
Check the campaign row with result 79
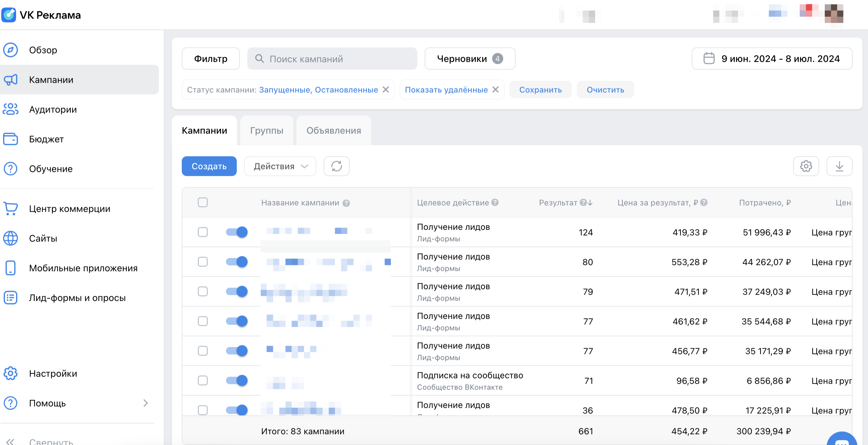202,291
